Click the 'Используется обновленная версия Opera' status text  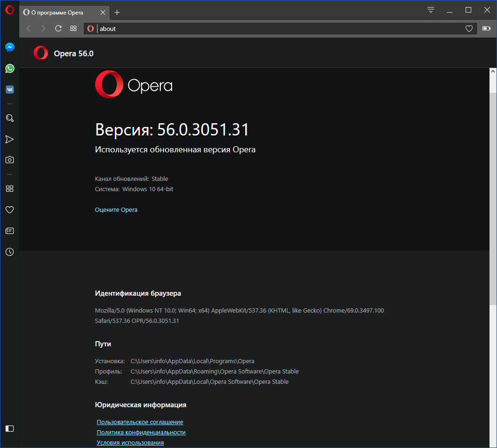tap(175, 149)
